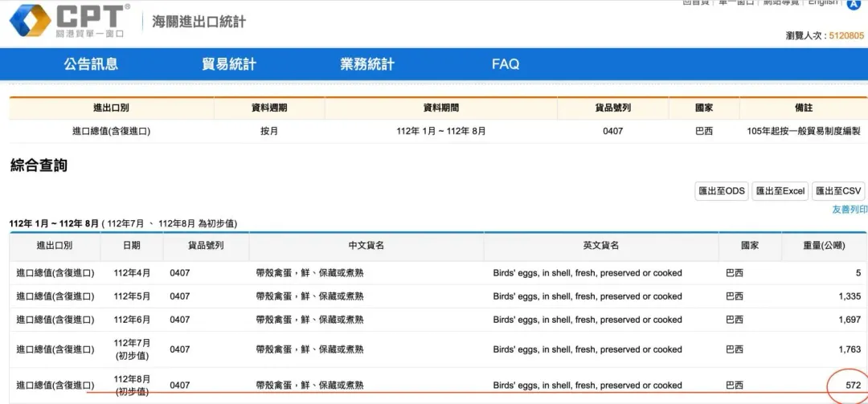The image size is (868, 404).
Task: Click the 備註 header in query summary
Action: point(803,108)
